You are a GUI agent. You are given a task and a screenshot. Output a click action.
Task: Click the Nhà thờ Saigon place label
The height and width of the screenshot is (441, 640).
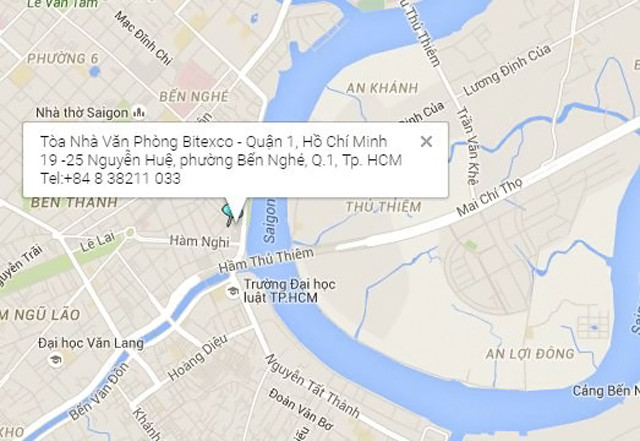[82, 113]
